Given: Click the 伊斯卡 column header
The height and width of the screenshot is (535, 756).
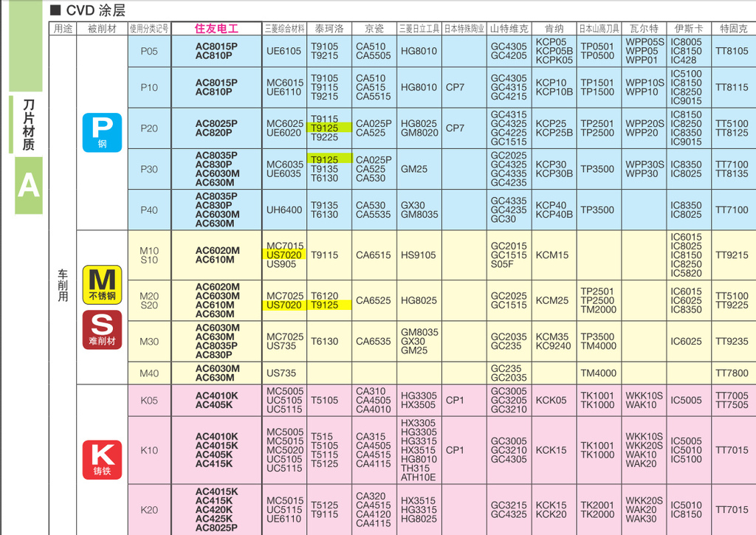Looking at the screenshot, I should click(689, 29).
